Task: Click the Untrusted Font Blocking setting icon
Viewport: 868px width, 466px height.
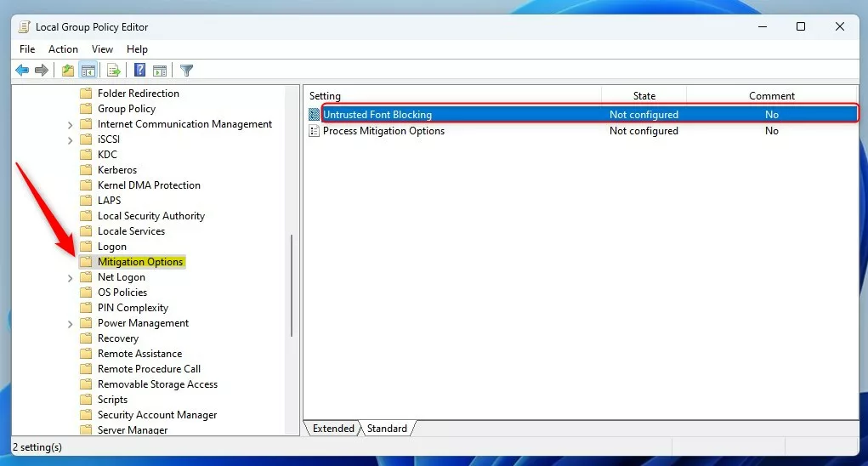Action: tap(315, 115)
